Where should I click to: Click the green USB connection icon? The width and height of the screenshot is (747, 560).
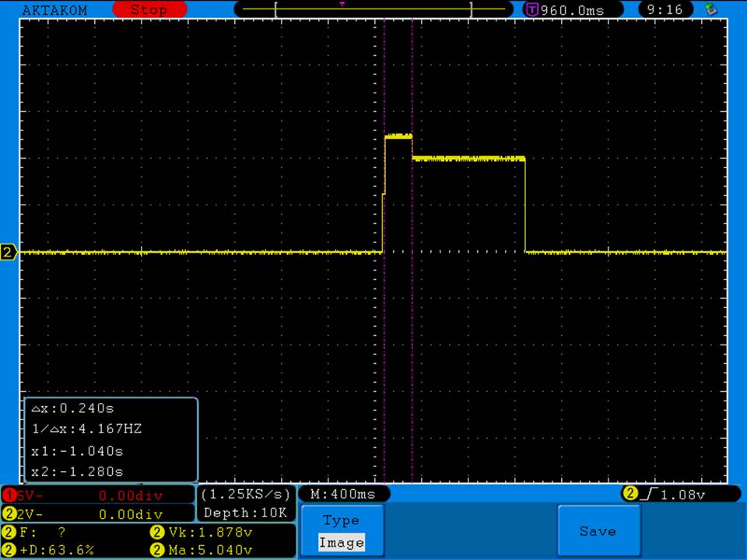pos(710,9)
